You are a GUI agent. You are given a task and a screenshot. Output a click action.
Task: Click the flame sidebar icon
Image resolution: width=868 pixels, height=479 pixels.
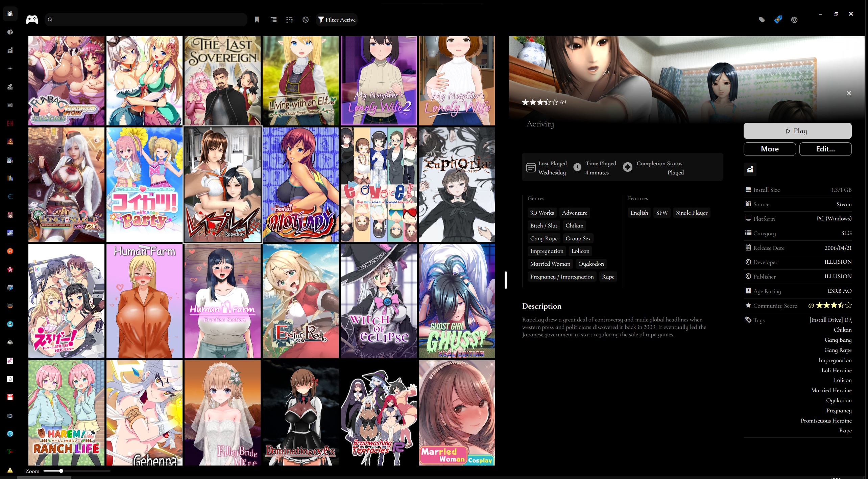tap(10, 142)
